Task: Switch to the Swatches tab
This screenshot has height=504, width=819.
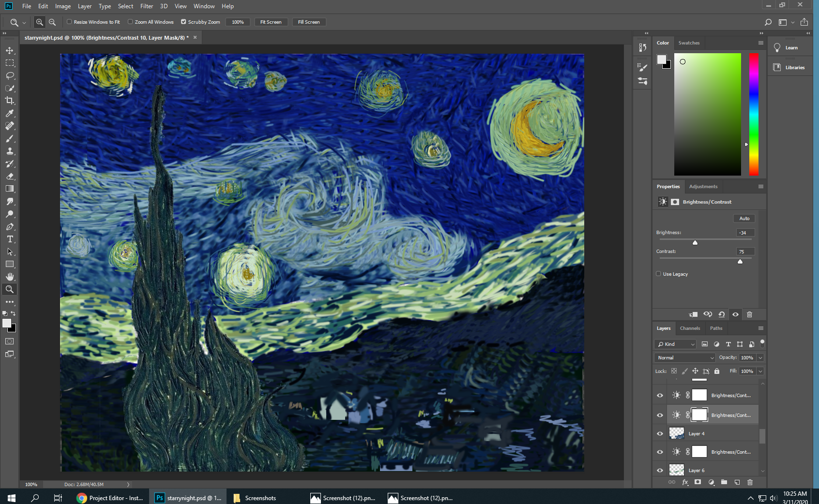Action: point(689,43)
